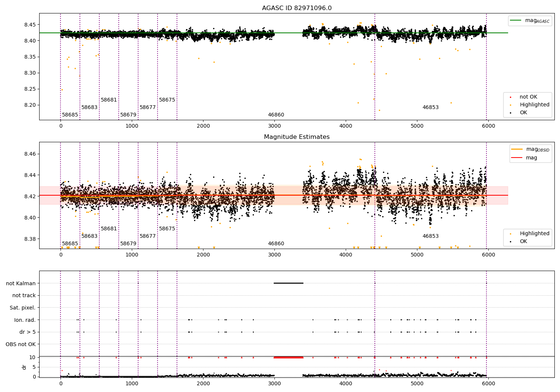Click OBSID label '46853' in the top plot
Viewport: 560px width, 392px height.
point(431,108)
